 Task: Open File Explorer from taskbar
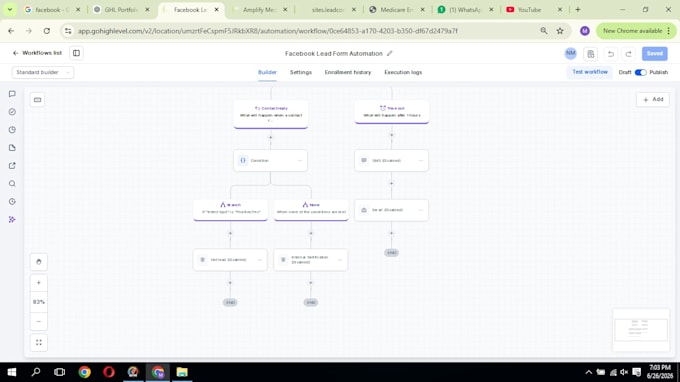click(182, 372)
